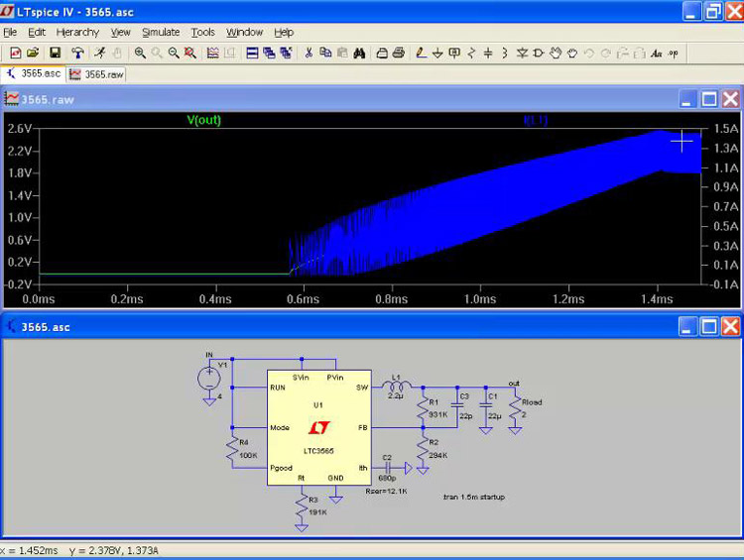
Task: Click the R4 100K resistor
Action: [232, 449]
